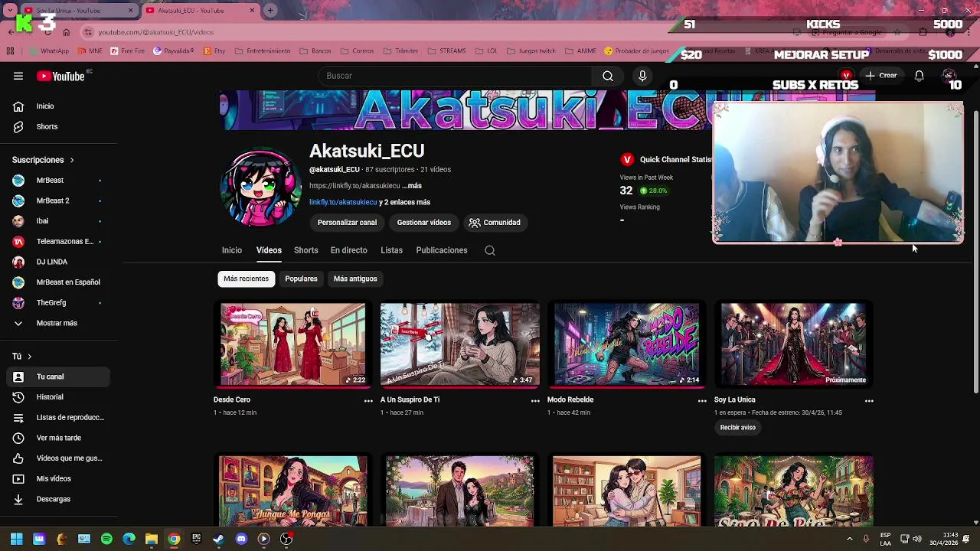Open a new browser tab
This screenshot has height=551, width=980.
point(270,11)
